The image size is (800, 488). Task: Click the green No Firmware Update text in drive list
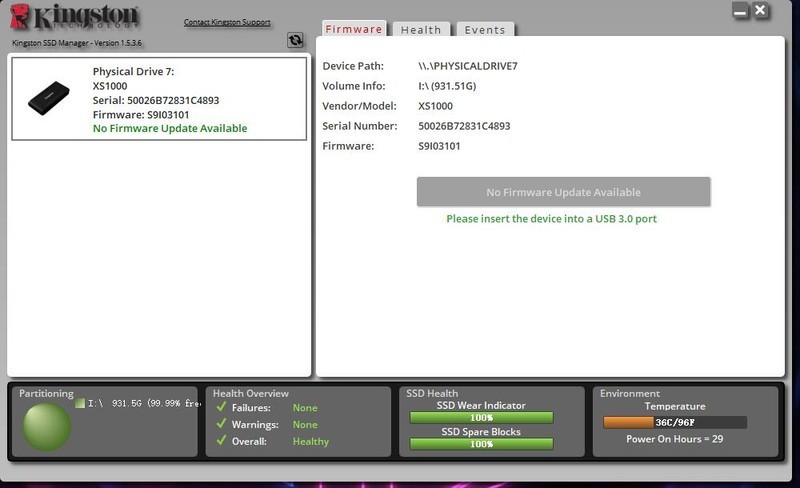pos(170,128)
